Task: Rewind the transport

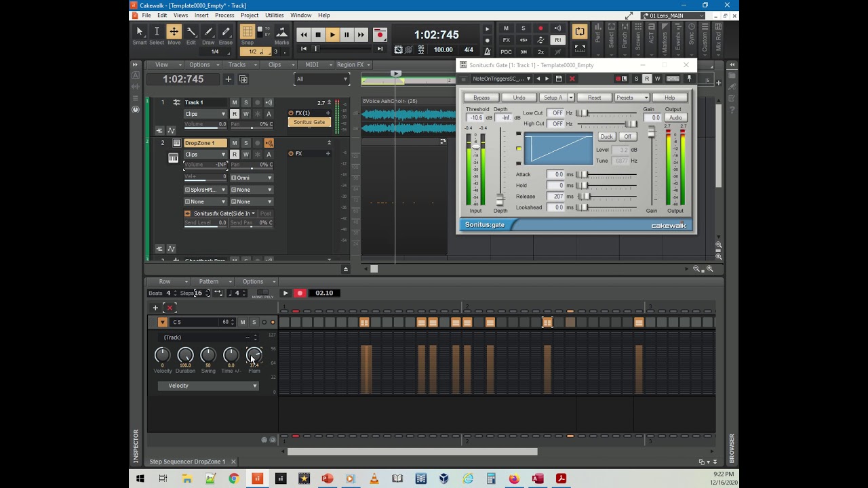Action: pos(303,35)
